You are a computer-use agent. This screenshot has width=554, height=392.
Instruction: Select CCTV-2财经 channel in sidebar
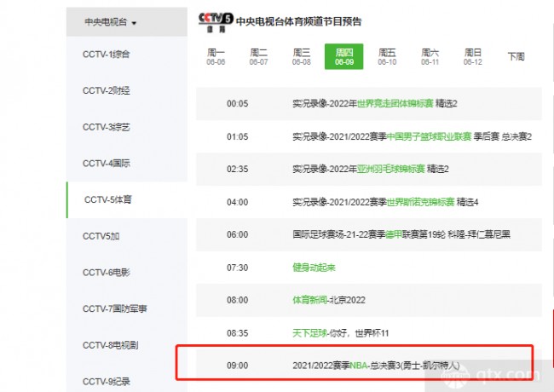point(126,91)
